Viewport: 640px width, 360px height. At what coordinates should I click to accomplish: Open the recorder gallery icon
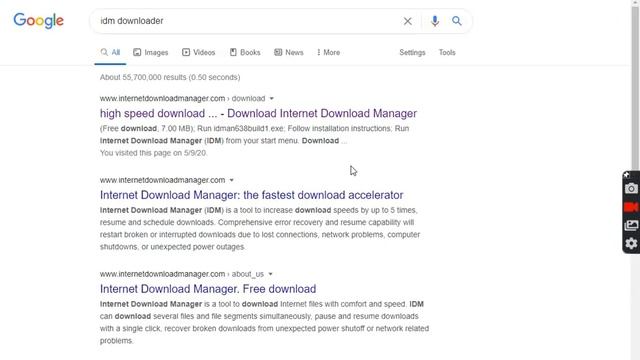click(x=631, y=225)
